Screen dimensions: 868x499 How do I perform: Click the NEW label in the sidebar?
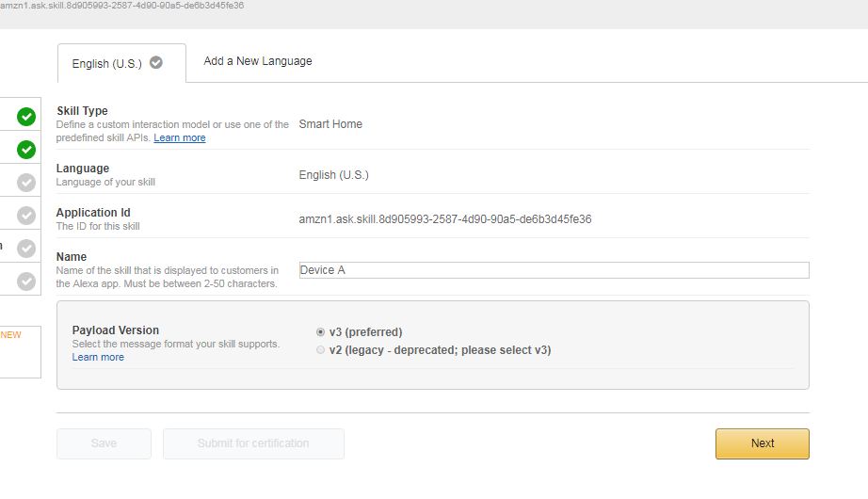click(10, 335)
